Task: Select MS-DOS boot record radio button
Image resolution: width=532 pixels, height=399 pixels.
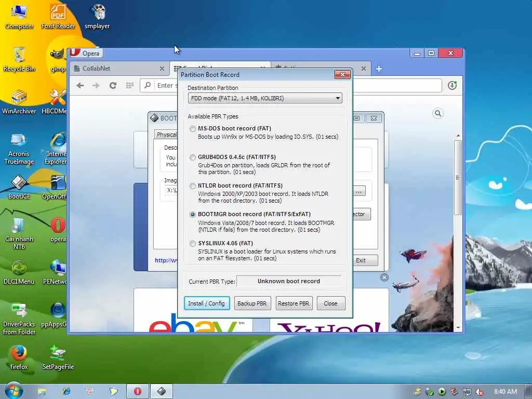Action: [193, 129]
